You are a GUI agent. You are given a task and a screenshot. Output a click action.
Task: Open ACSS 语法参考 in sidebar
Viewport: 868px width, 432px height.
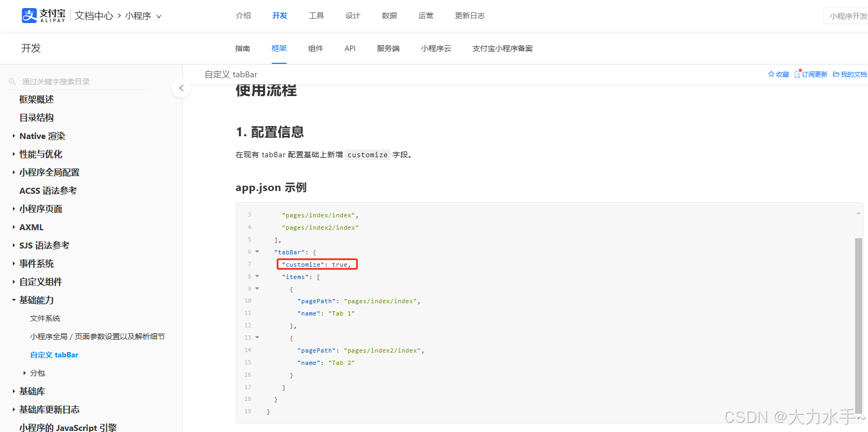point(48,191)
